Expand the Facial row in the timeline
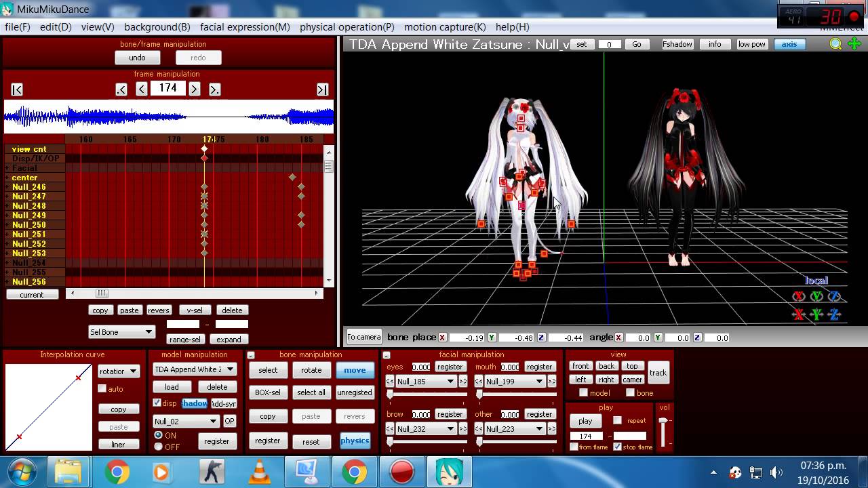The image size is (868, 488). click(x=7, y=168)
